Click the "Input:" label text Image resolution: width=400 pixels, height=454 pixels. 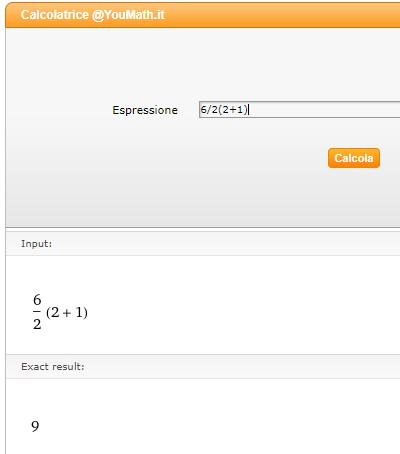(x=36, y=244)
